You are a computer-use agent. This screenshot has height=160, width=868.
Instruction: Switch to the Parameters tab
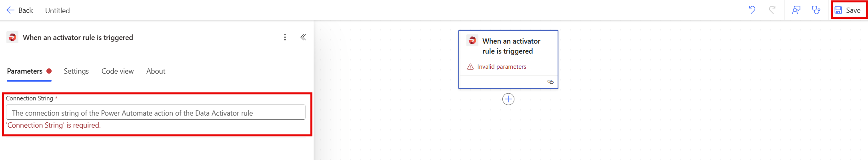pos(25,71)
